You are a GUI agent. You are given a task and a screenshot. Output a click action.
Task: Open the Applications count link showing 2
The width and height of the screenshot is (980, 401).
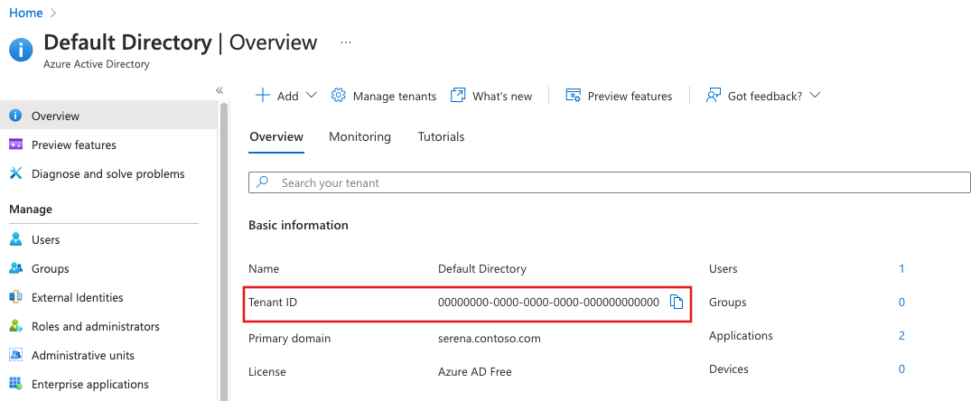(902, 335)
